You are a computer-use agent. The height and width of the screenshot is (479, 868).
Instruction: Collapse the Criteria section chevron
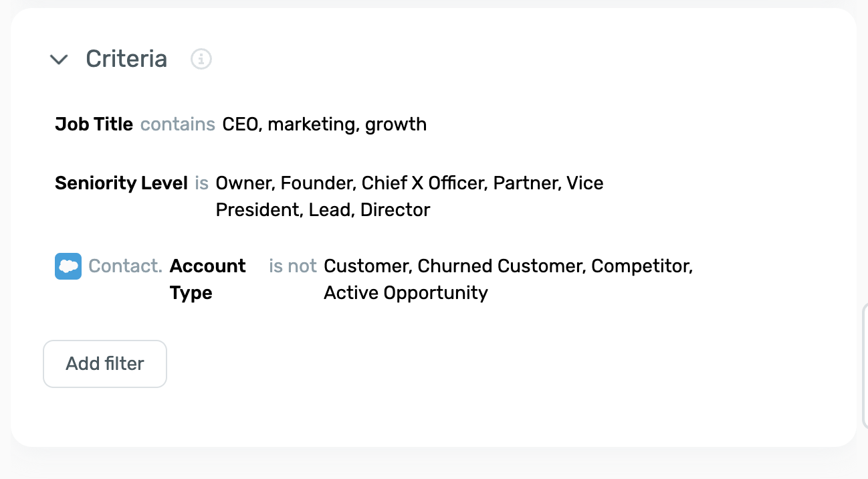pyautogui.click(x=59, y=60)
